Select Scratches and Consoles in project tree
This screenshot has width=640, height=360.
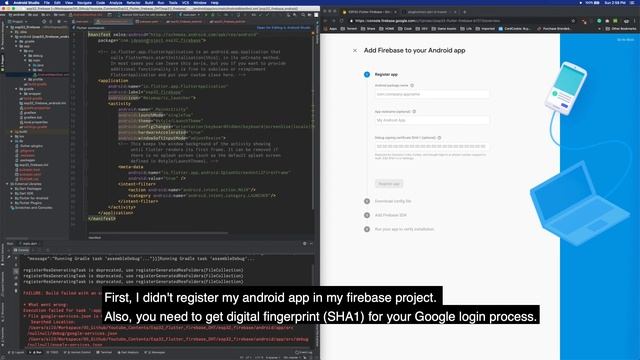point(33,207)
